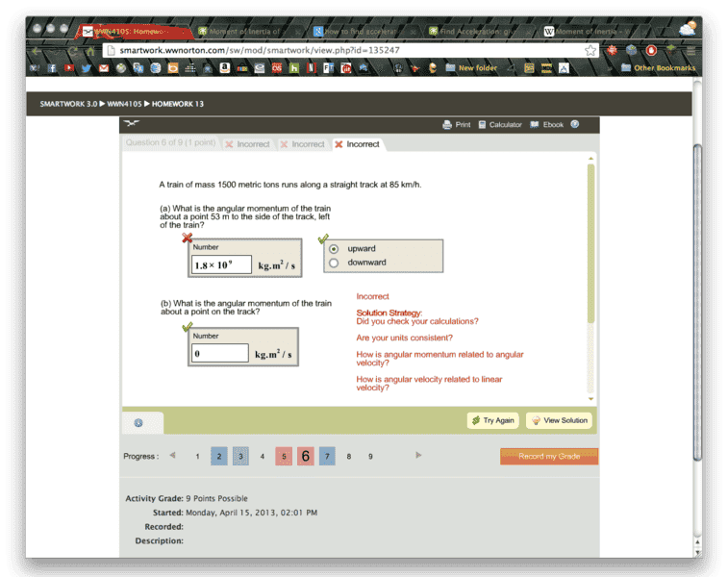Switch to the first Incorrect attempt tab
The height and width of the screenshot is (577, 728).
click(x=247, y=144)
